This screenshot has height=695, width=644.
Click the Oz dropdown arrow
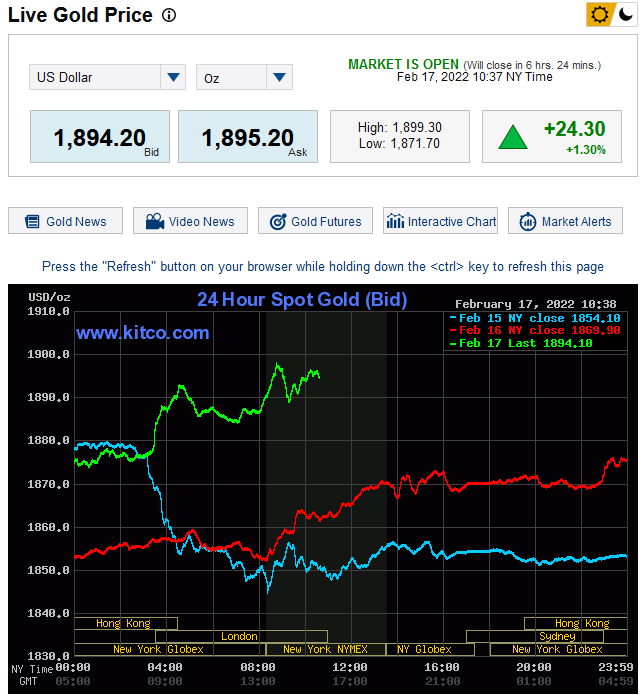(279, 77)
